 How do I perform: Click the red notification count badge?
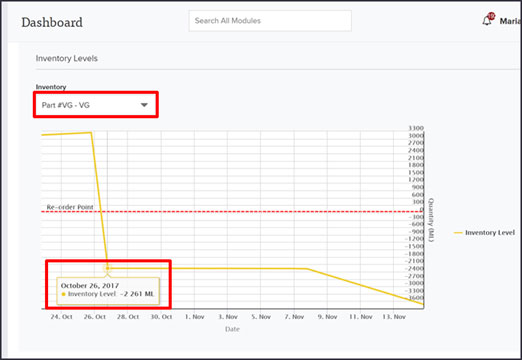pos(491,16)
